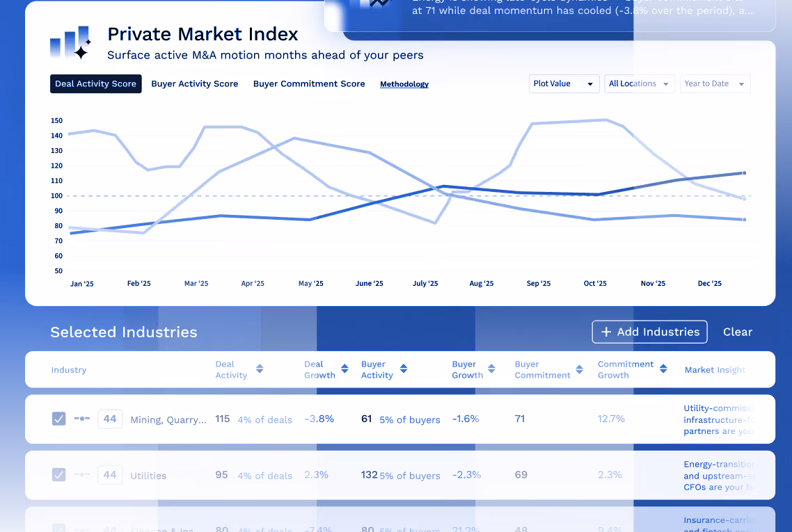The width and height of the screenshot is (792, 532).
Task: Click the 44 badge in Utilities row
Action: 110,474
